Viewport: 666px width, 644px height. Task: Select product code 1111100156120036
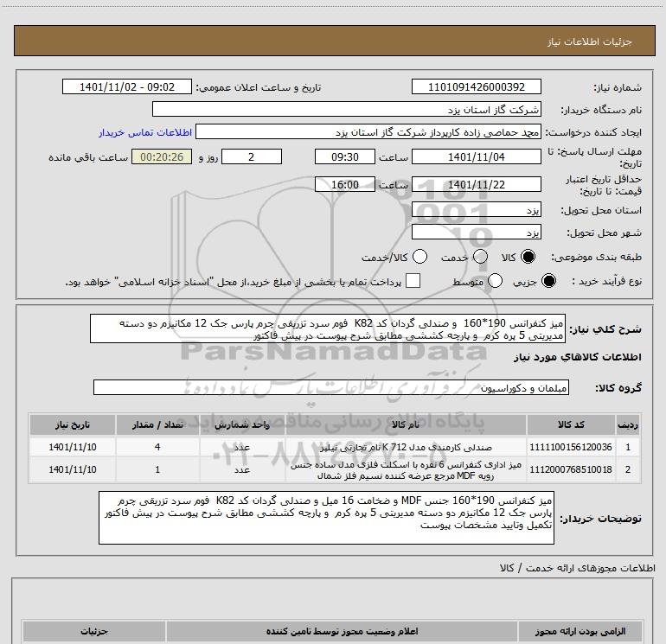coord(571,447)
